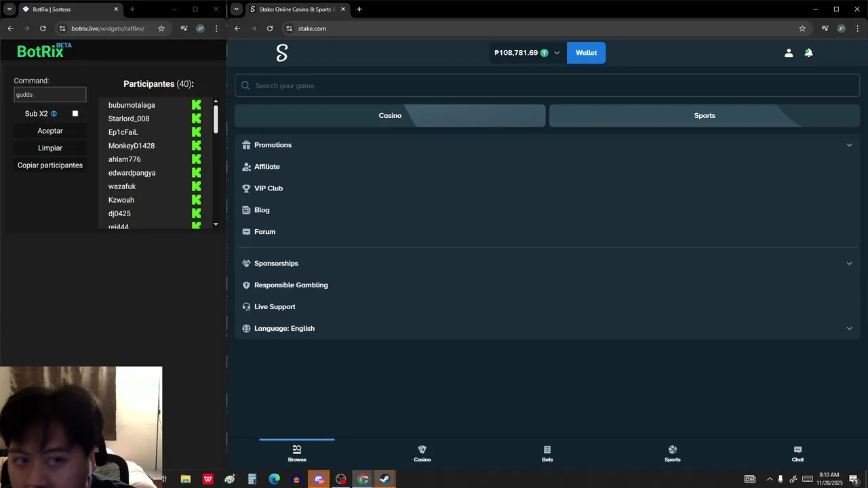Click the Sub X2 info icon
This screenshot has height=488, width=868.
(54, 114)
